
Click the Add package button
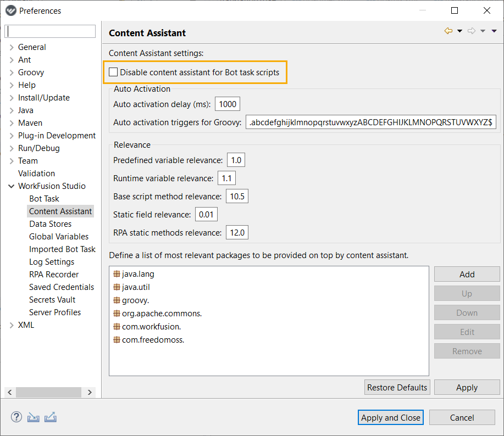click(467, 275)
